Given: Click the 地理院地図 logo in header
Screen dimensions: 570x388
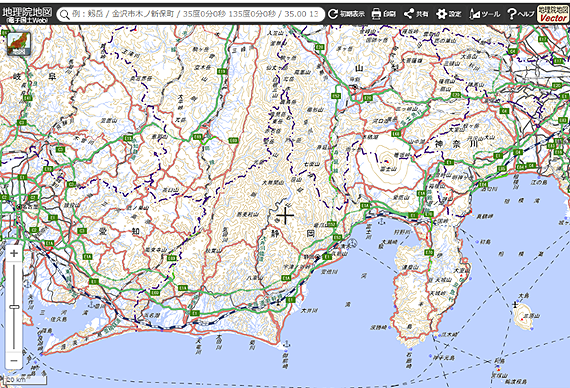Looking at the screenshot, I should click(x=27, y=14).
